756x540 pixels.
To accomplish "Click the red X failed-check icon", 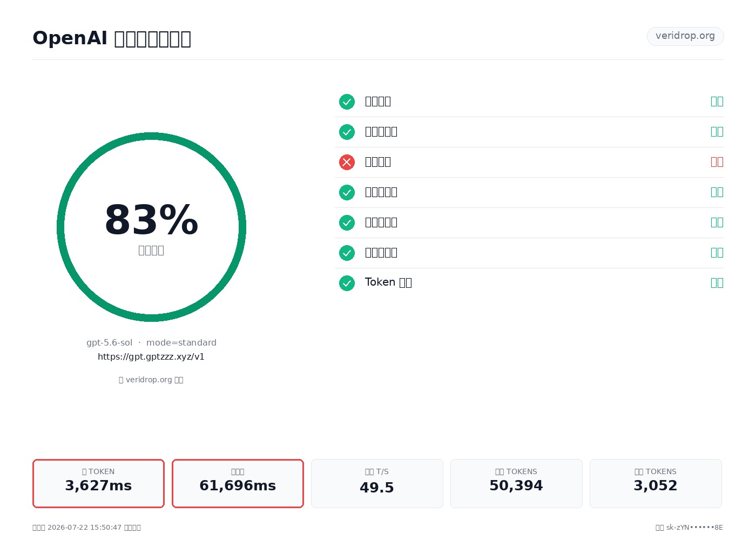I will pos(347,162).
